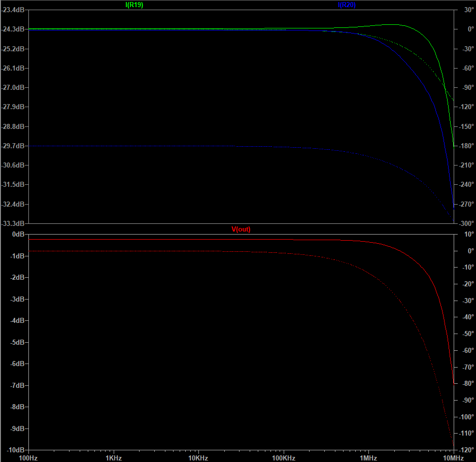Open the lower pane 0dB axis label
Viewport: 476px width, 462px height.
coord(18,235)
